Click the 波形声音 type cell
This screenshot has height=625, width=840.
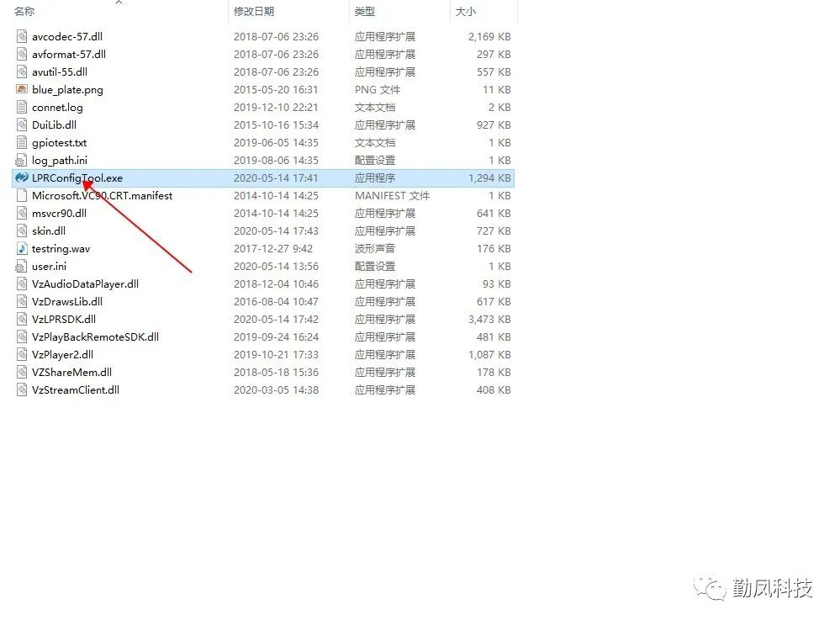point(375,249)
